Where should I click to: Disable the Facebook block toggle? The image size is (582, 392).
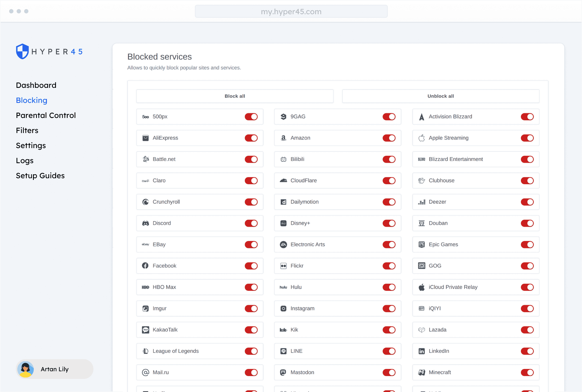251,266
